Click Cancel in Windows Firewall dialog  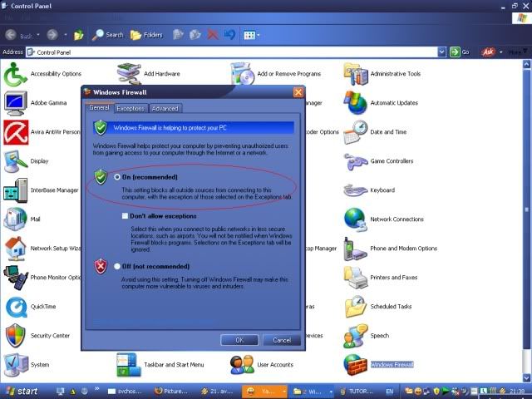pos(282,340)
